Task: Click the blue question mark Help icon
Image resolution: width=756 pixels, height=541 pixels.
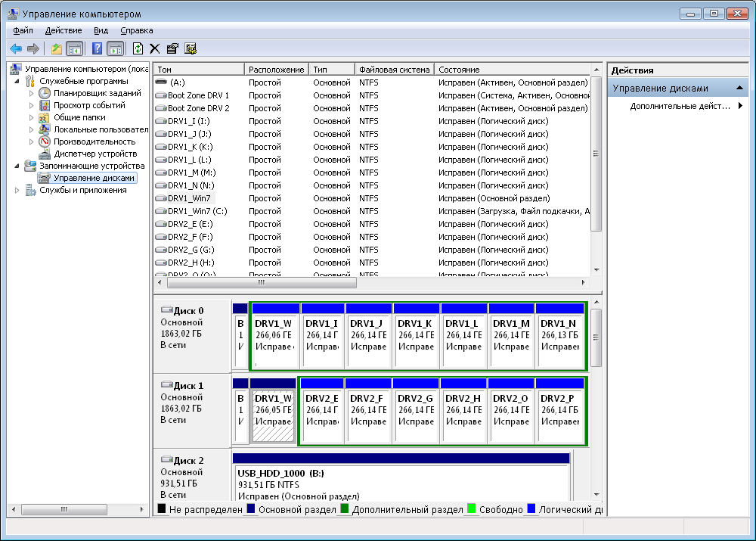Action: 97,48
